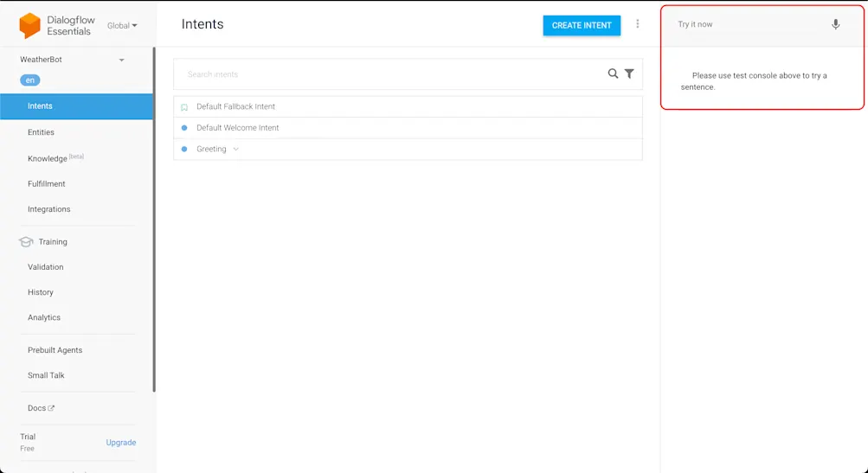Click the left sidebar scrollbar

154,220
